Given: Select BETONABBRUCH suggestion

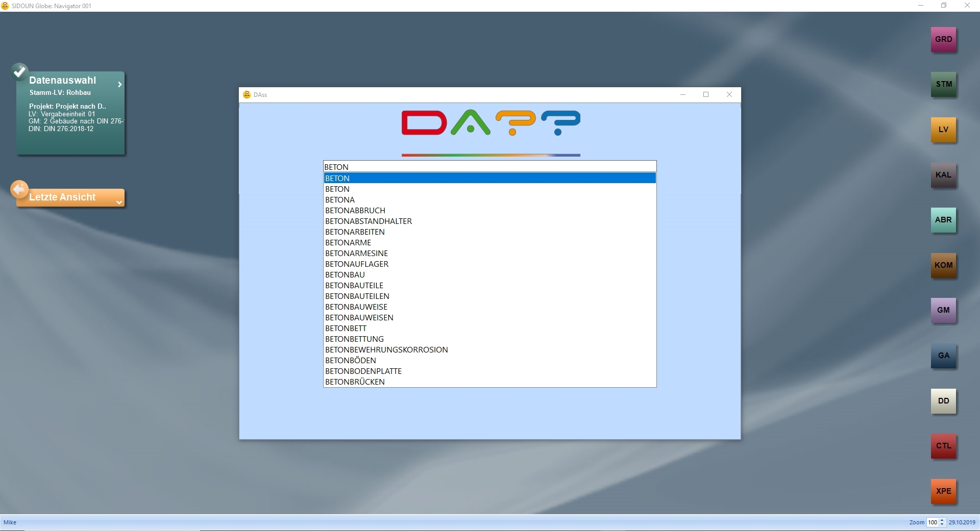Looking at the screenshot, I should coord(490,210).
